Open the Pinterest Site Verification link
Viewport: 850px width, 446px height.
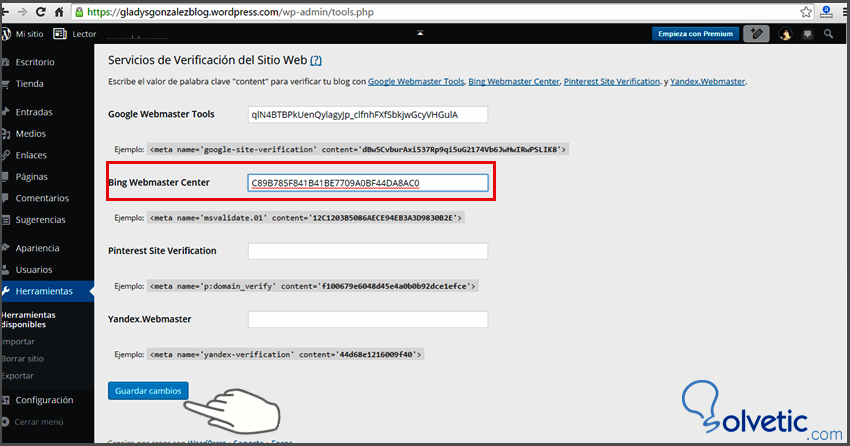(x=611, y=81)
